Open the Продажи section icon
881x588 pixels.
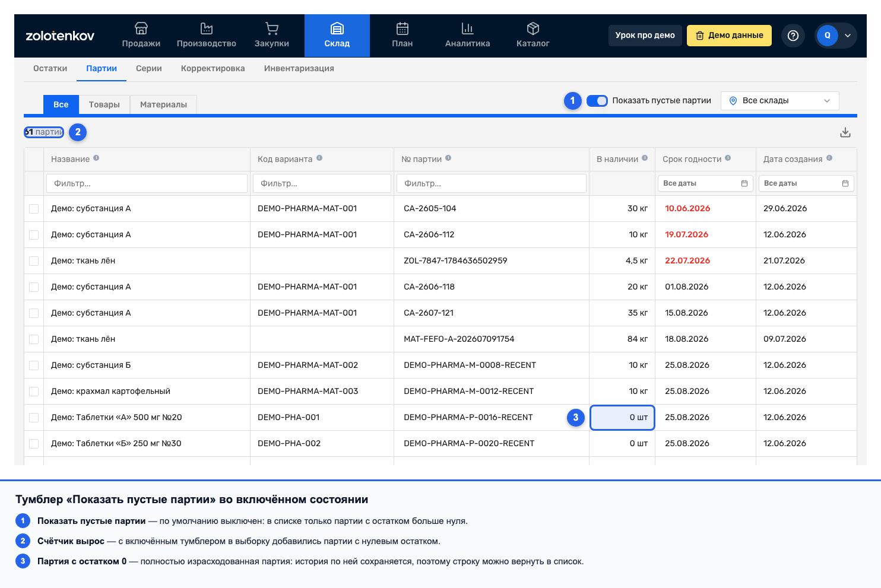coord(141,28)
